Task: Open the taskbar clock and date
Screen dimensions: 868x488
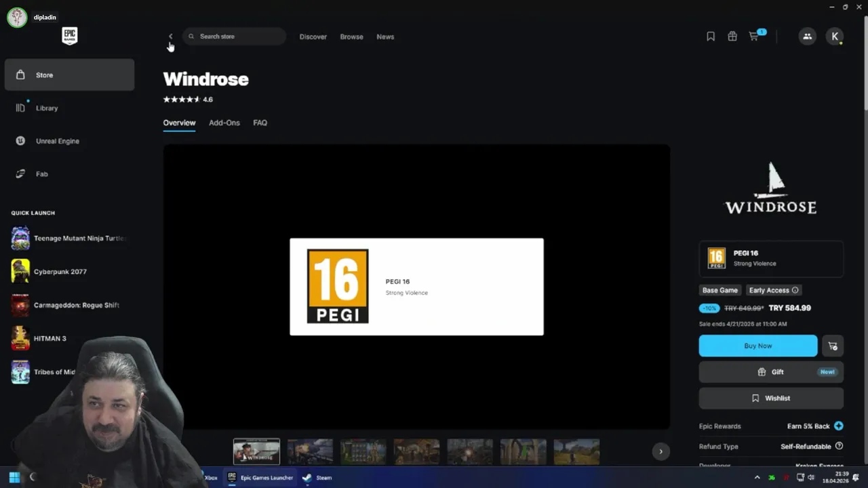Action: pos(835,477)
